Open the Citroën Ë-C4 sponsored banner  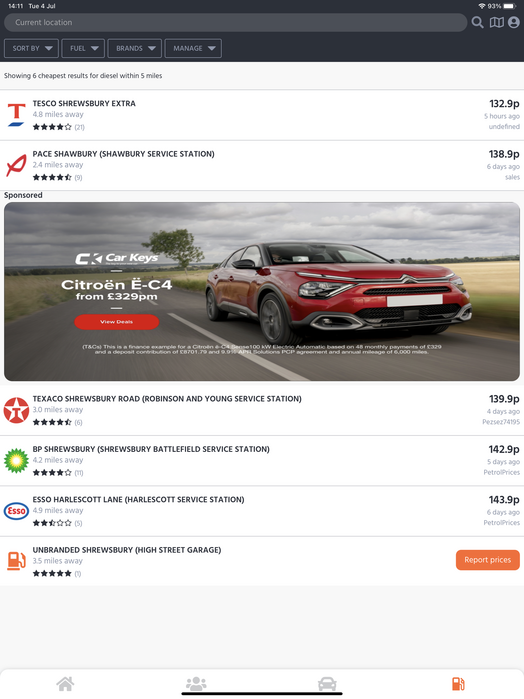tap(262, 292)
